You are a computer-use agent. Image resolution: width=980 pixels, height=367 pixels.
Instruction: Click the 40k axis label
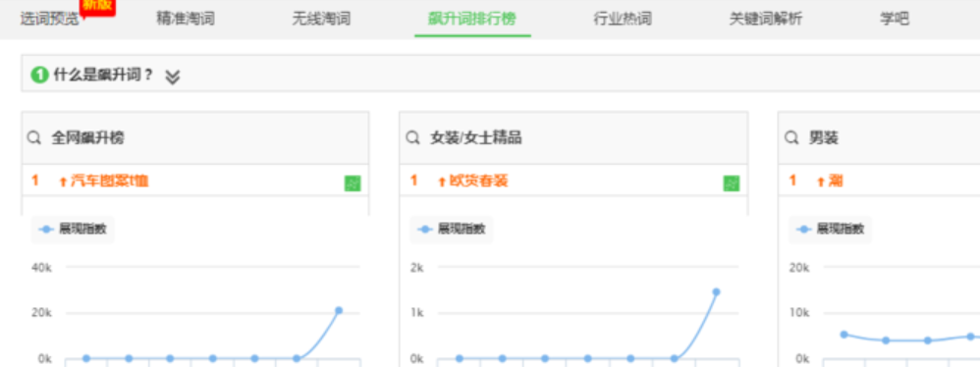(41, 267)
